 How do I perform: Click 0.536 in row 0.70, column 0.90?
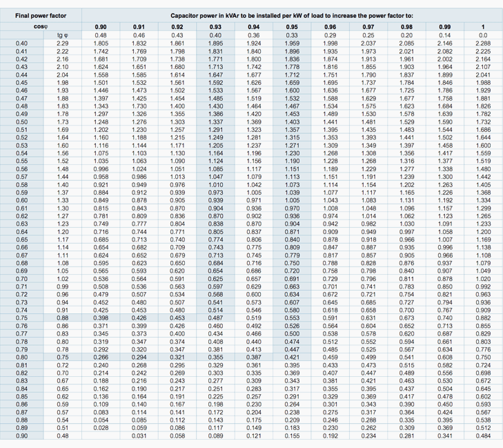point(101,279)
